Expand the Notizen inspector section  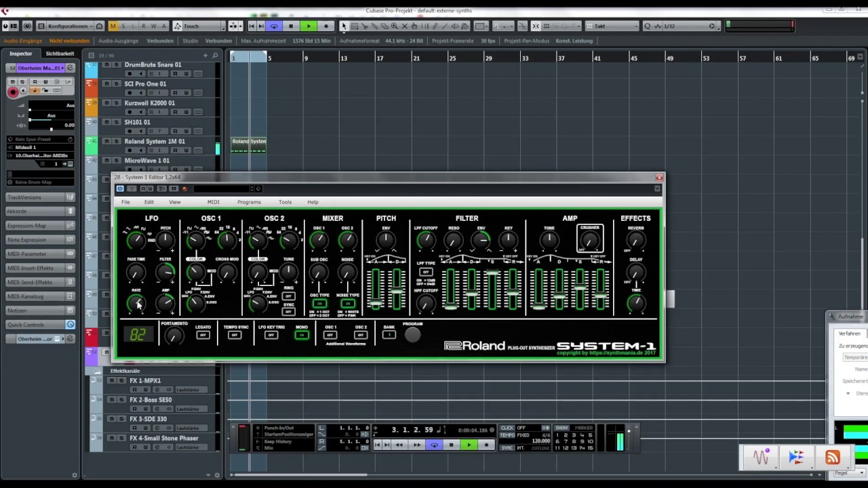[40, 310]
